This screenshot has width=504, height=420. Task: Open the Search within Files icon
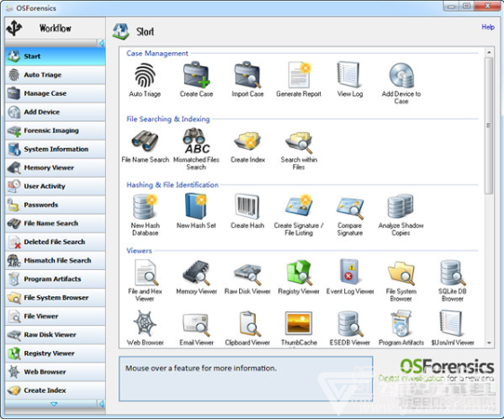coord(298,142)
